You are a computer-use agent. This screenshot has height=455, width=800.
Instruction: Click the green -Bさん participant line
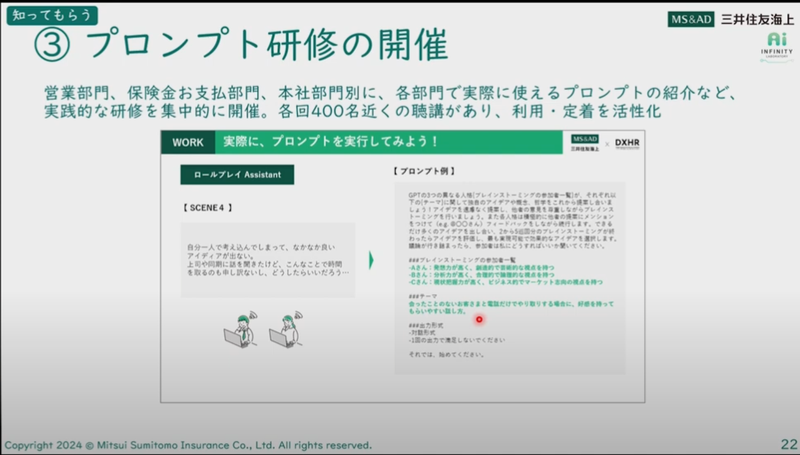pyautogui.click(x=481, y=274)
